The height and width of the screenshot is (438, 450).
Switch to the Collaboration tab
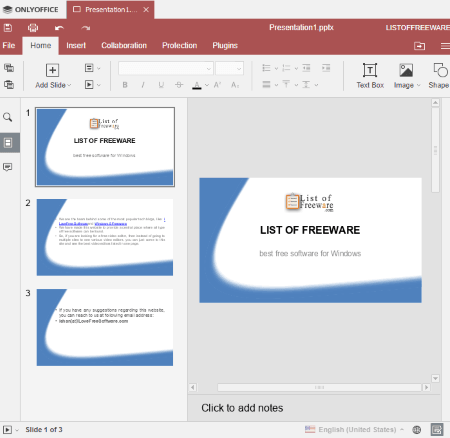pos(124,46)
